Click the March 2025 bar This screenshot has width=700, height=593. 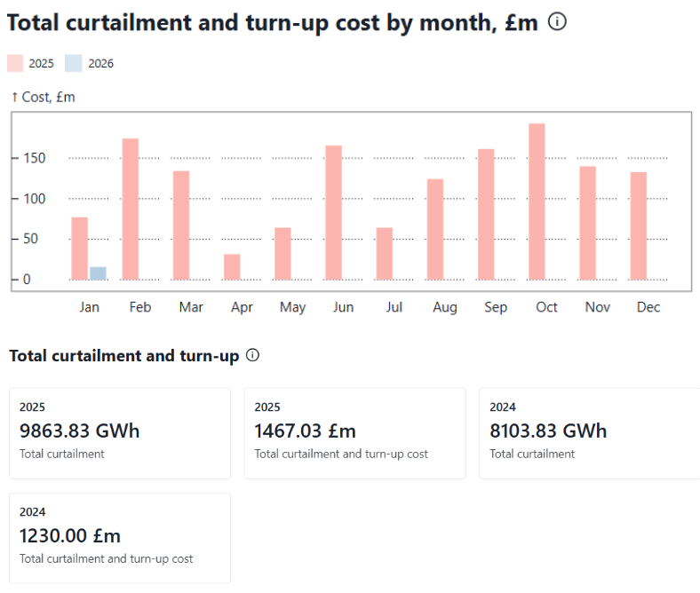coord(181,225)
